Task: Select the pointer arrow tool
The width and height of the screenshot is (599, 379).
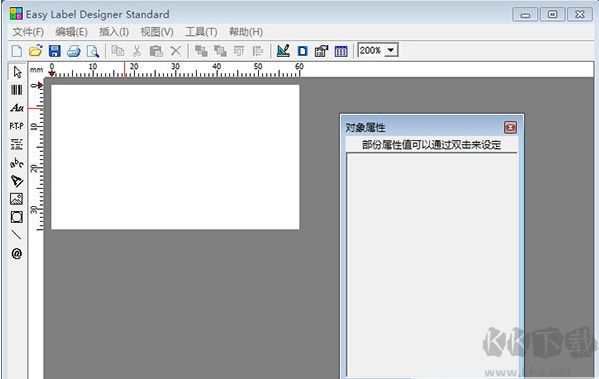Action: click(x=17, y=72)
